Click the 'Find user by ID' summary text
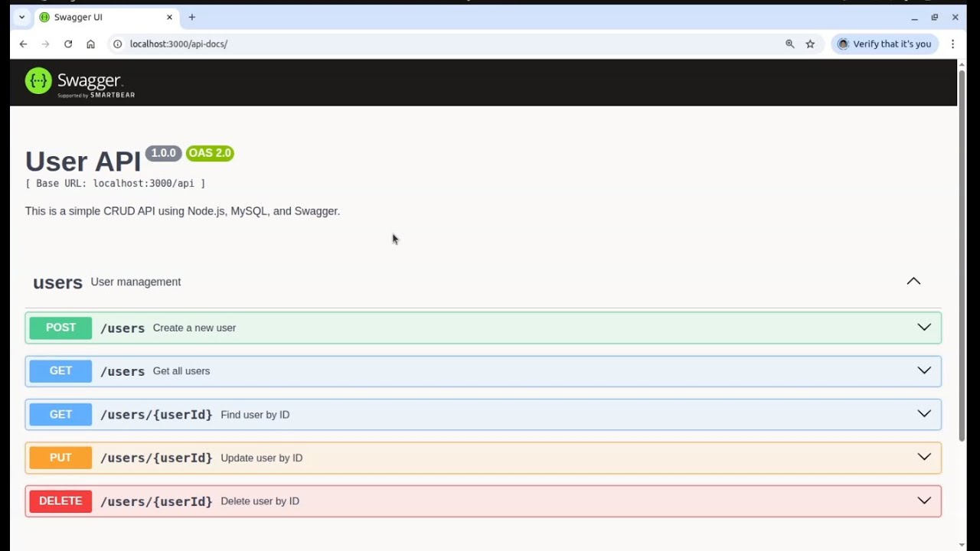Screen dimensions: 980x551 (x=255, y=415)
